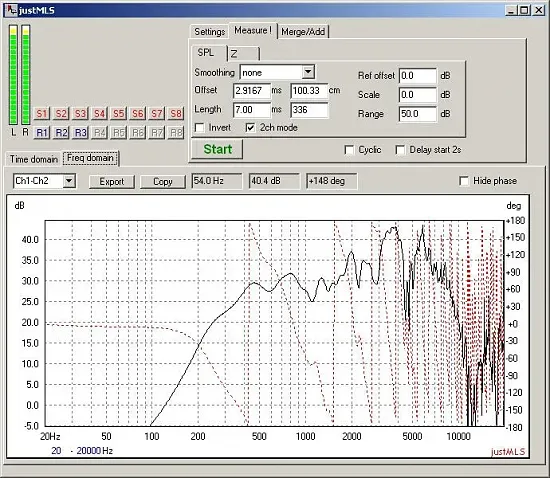Click the 54.0 Hz cursor readout
The image size is (550, 478).
[217, 181]
